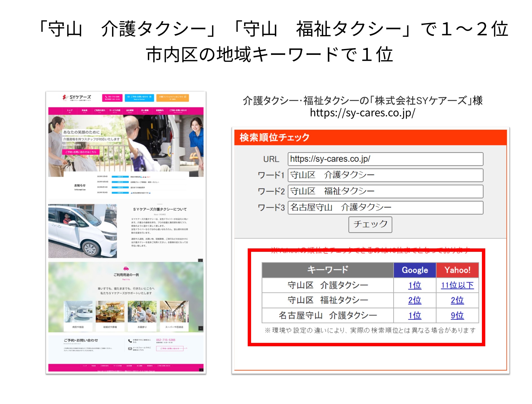This screenshot has height=404, width=532.
Task: Click the お墓参り usage thumbnail
Action: coord(142,312)
